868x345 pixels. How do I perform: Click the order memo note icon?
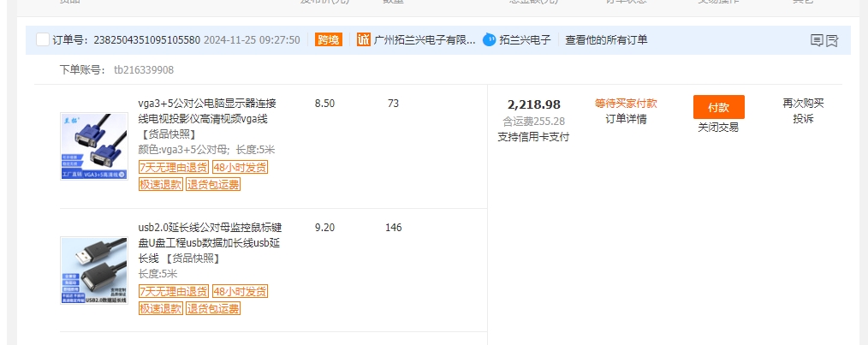point(817,40)
